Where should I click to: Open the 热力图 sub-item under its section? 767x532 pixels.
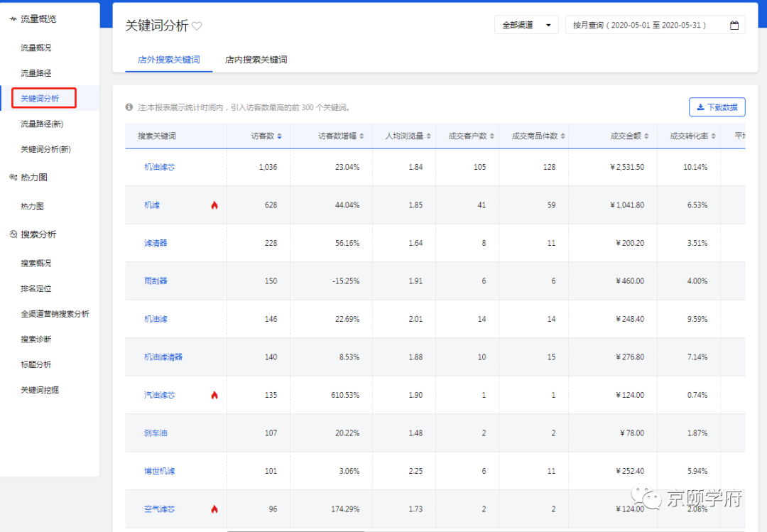pyautogui.click(x=32, y=206)
